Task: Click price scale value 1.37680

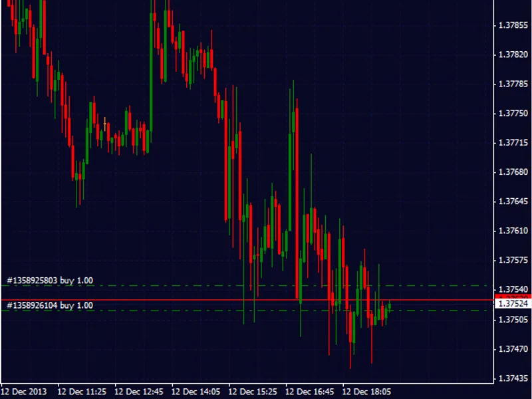Action: (513, 172)
